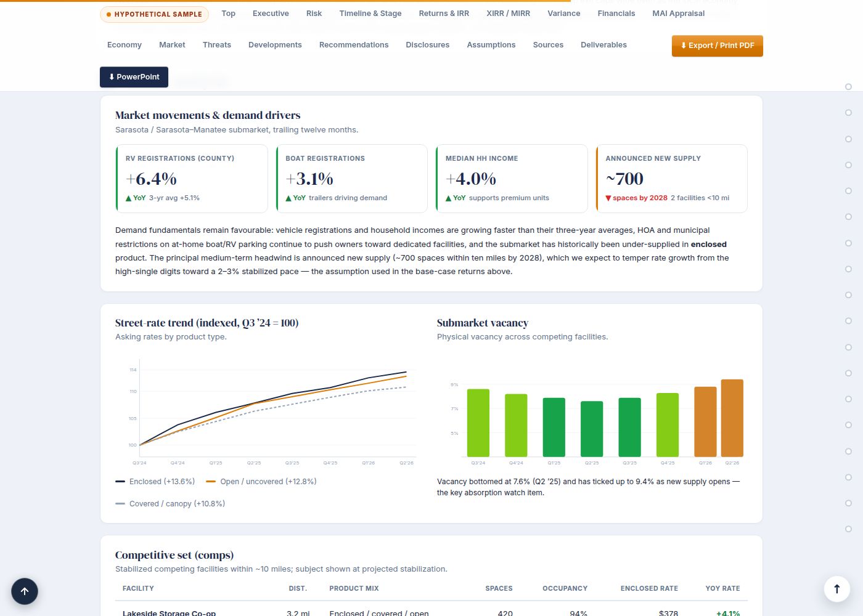Viewport: 863px width, 616px height.
Task: Click the Street-rate trend chart heading
Action: coord(207,323)
